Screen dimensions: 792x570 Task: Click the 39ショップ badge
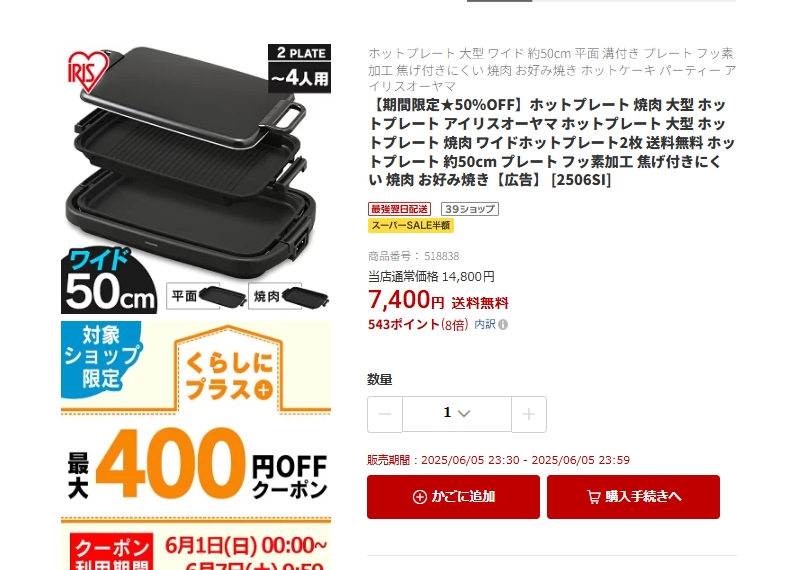[470, 209]
